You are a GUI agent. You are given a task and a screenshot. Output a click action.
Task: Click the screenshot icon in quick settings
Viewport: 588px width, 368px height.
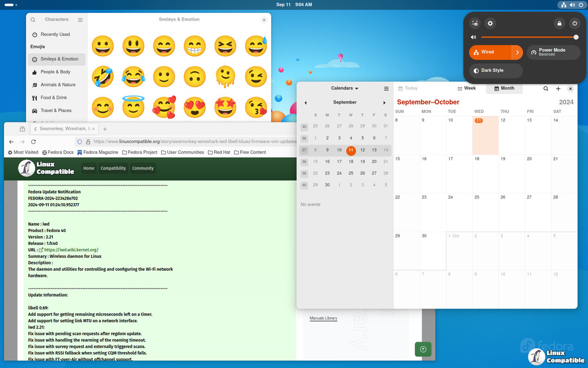coord(475,24)
